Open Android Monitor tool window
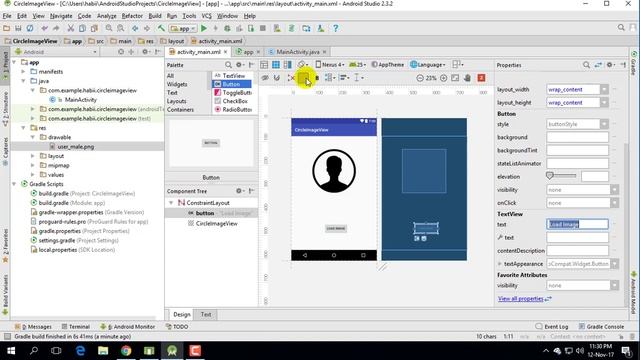 pos(128,327)
